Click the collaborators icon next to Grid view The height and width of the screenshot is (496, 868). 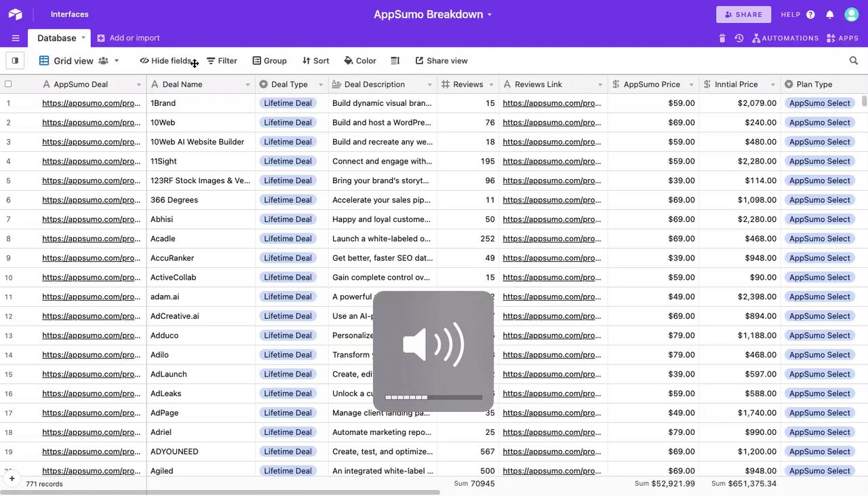pos(103,60)
